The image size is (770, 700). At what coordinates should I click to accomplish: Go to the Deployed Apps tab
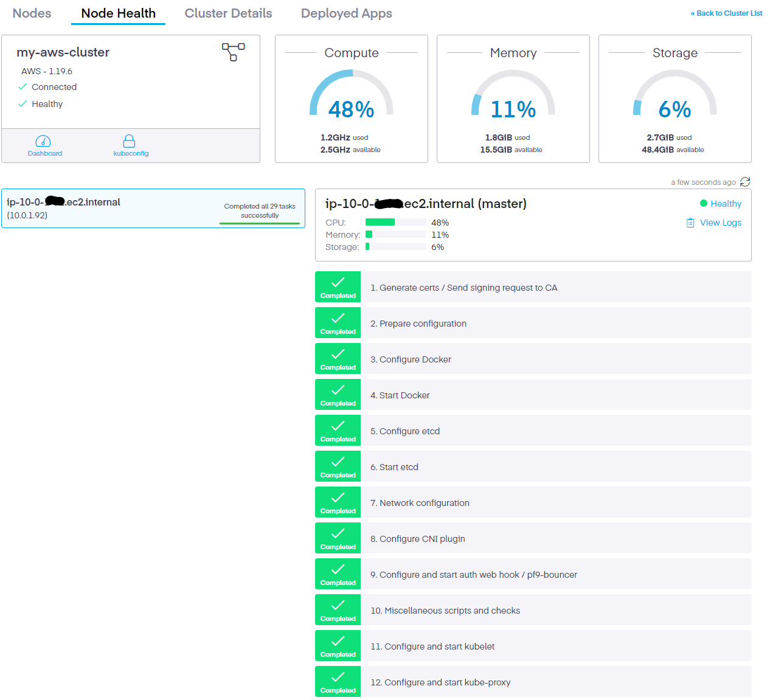coord(346,13)
